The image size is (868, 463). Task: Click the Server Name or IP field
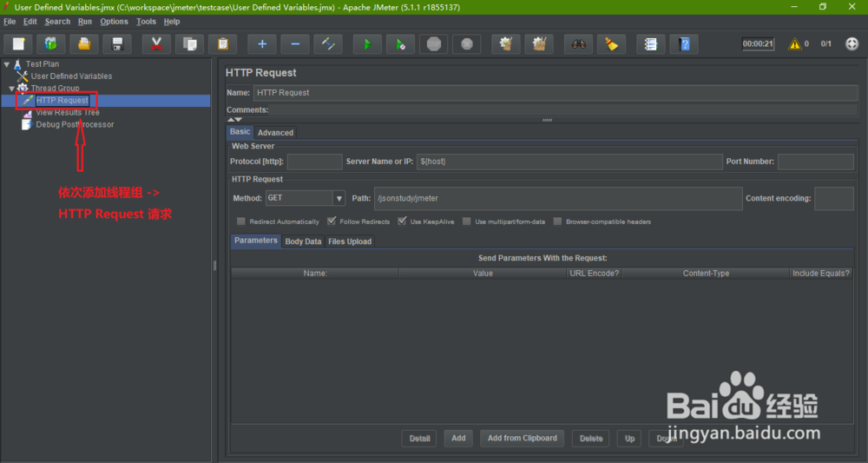click(x=569, y=162)
